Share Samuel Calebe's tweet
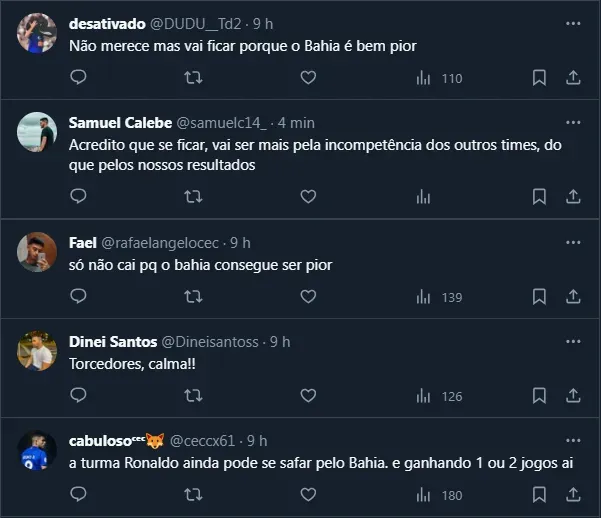Image resolution: width=601 pixels, height=518 pixels. (x=573, y=196)
